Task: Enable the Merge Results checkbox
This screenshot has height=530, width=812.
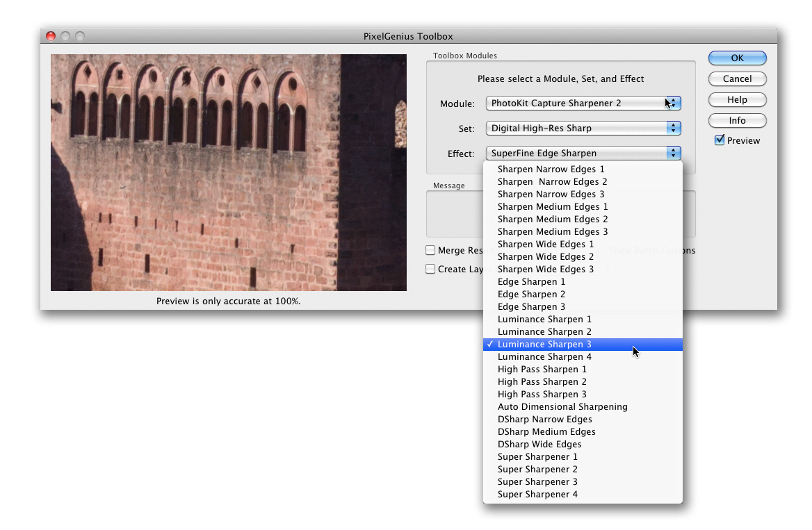Action: 430,250
